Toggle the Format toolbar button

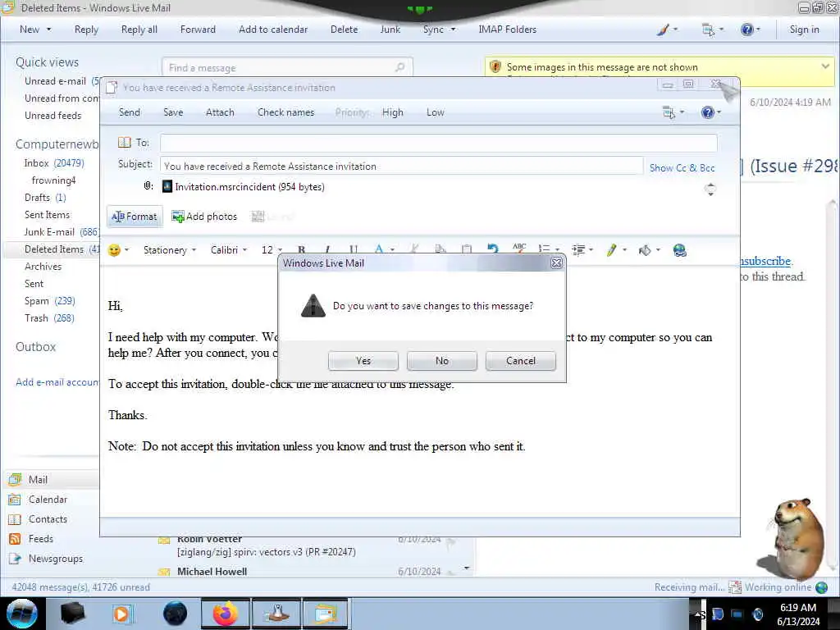(135, 217)
